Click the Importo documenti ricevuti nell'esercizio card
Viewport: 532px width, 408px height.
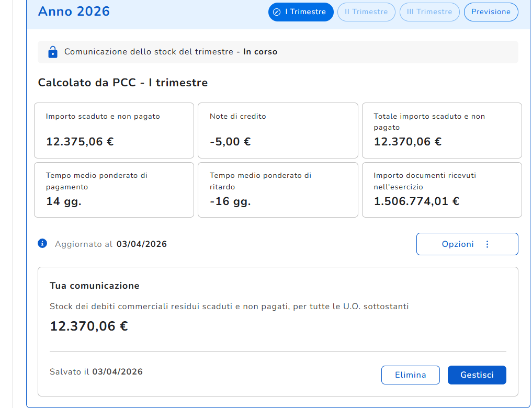[x=442, y=189]
